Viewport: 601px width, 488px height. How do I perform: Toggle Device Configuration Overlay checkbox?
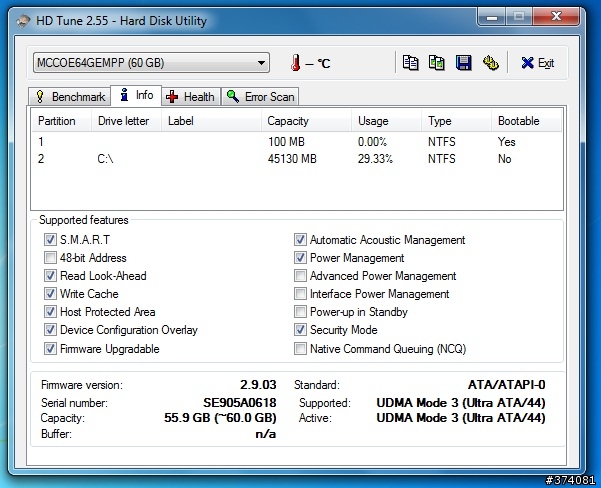(x=50, y=330)
